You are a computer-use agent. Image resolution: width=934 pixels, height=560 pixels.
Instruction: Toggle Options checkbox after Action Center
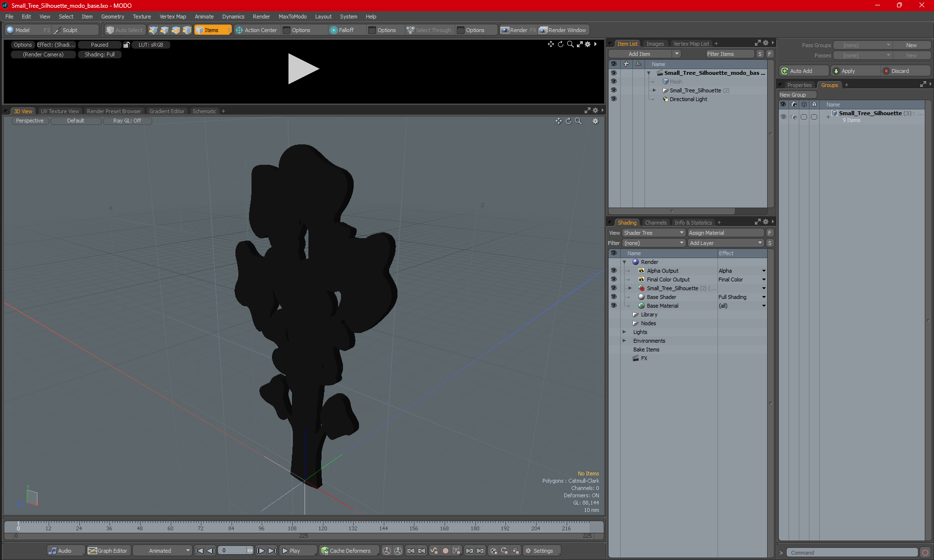(287, 30)
